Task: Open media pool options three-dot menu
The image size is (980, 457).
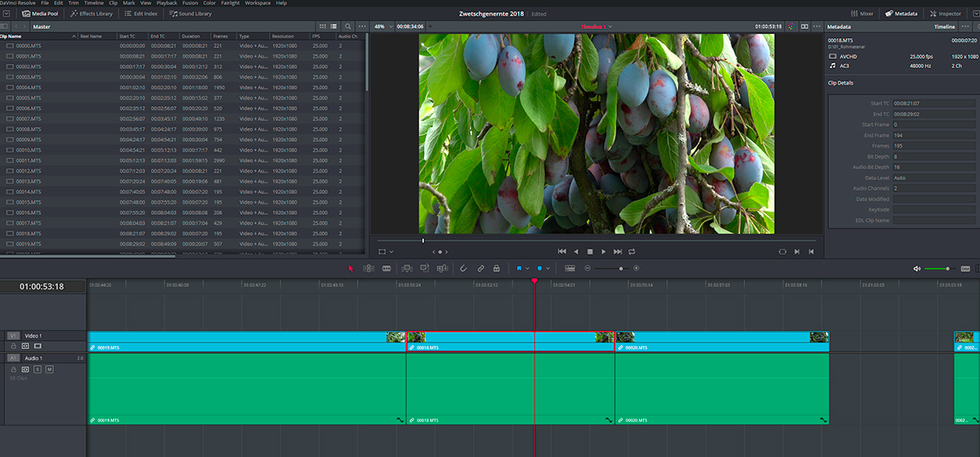Action: 362,27
